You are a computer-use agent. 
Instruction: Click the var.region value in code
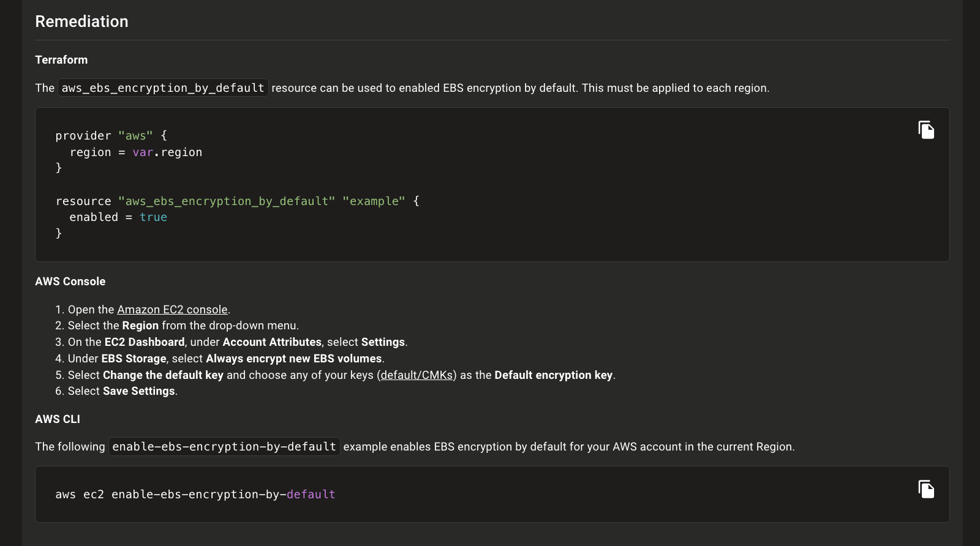click(x=167, y=152)
